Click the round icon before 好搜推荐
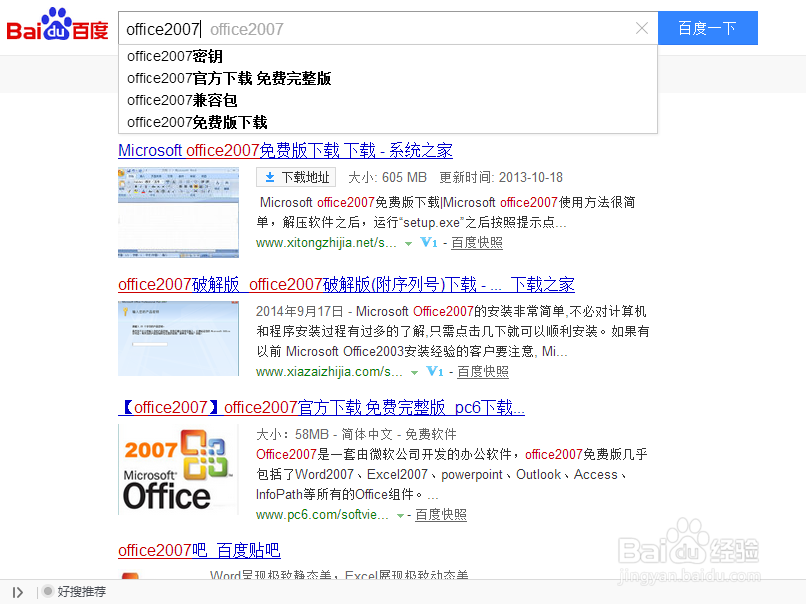The image size is (806, 604). (48, 591)
